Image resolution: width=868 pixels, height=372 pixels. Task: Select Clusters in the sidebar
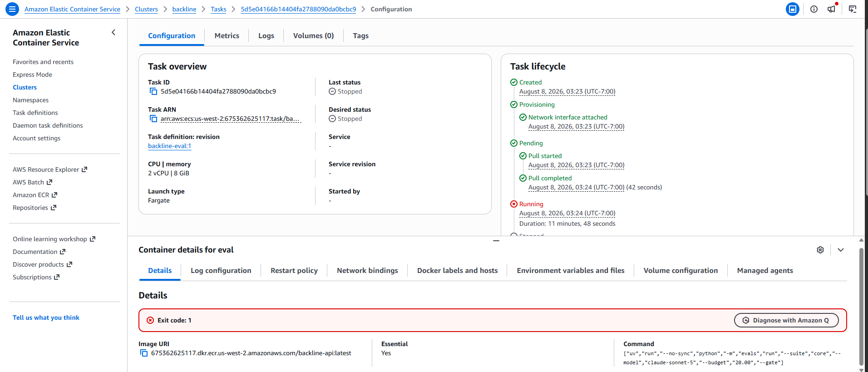click(x=25, y=88)
